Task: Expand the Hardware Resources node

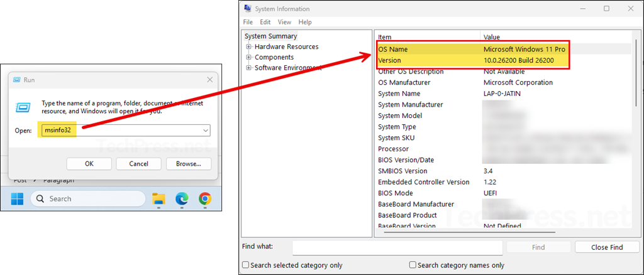Action: coord(248,46)
